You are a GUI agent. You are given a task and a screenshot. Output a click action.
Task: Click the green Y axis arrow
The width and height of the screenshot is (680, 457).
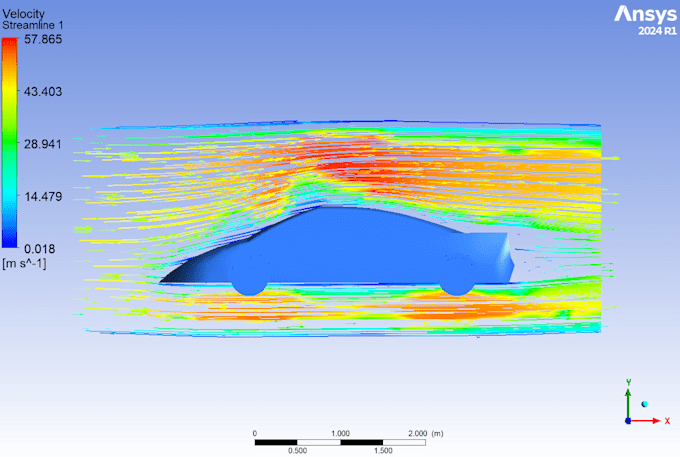click(628, 404)
